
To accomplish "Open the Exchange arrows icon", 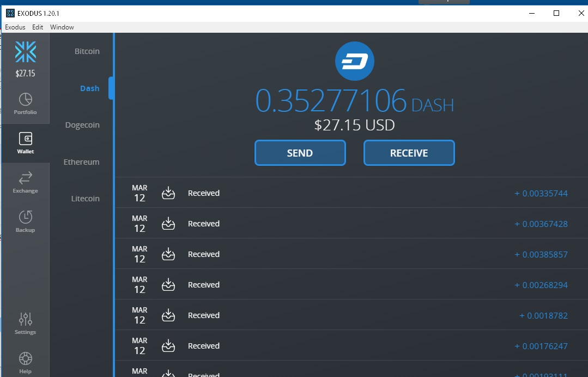I will pos(26,178).
